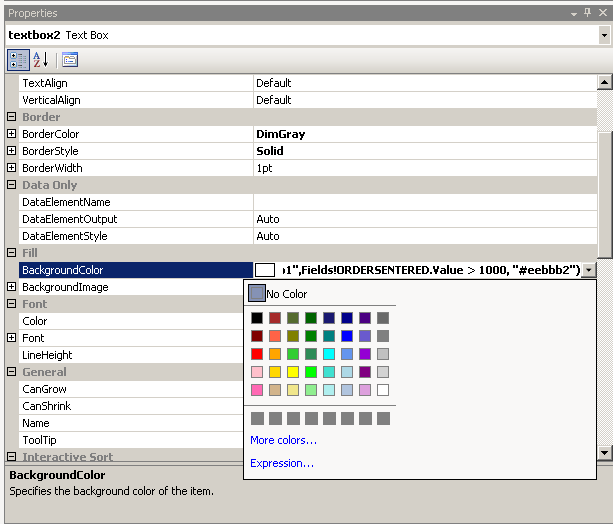
Task: Select the white color swatch
Action: click(383, 390)
